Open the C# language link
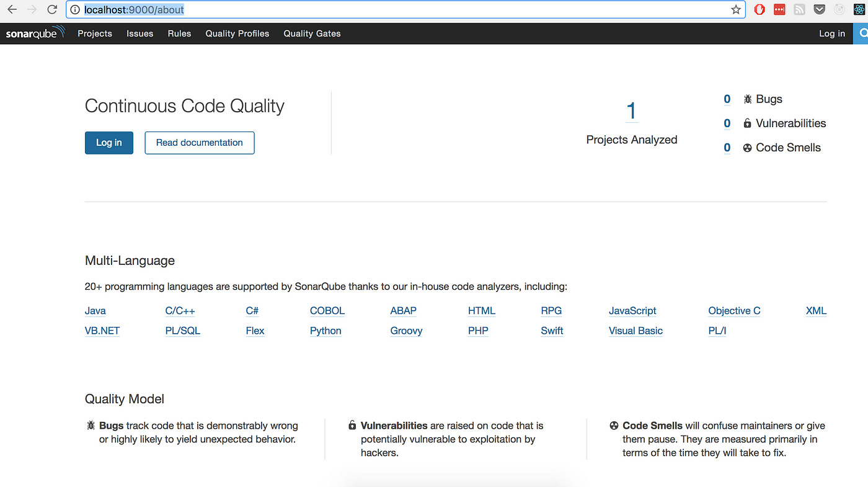Screen dimensions: 868x487 (x=252, y=311)
